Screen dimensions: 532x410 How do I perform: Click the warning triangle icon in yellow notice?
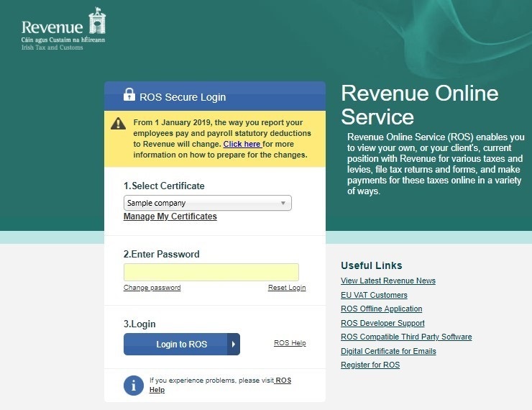point(118,124)
